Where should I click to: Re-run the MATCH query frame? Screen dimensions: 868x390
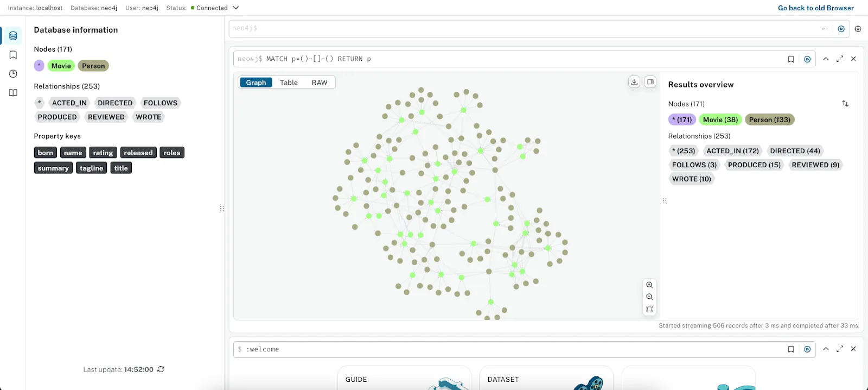point(807,59)
